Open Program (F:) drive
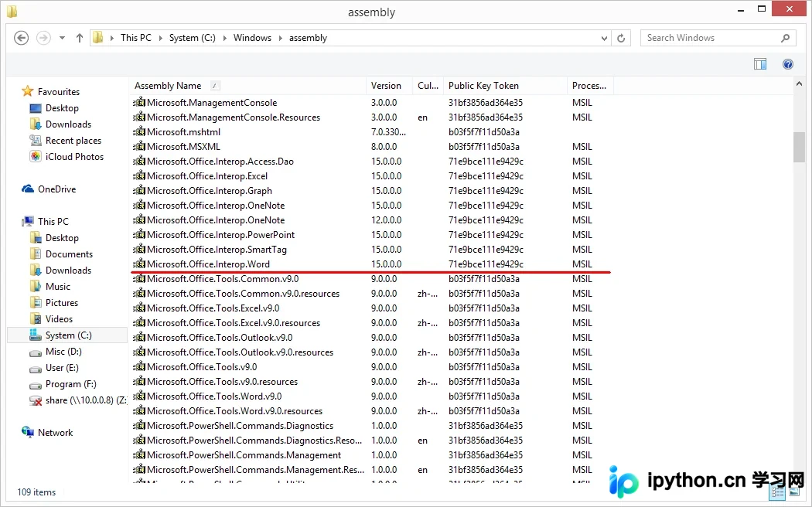The width and height of the screenshot is (812, 507). [x=70, y=384]
